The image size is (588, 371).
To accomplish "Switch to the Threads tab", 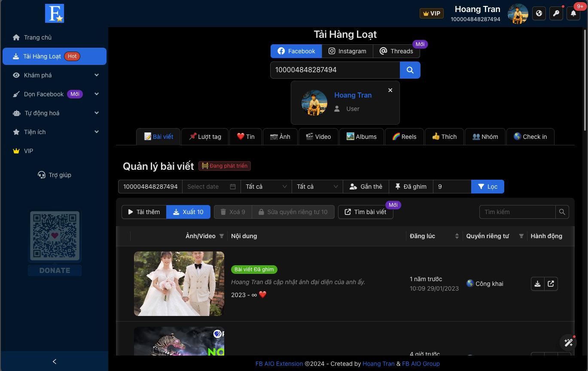I will pyautogui.click(x=396, y=51).
